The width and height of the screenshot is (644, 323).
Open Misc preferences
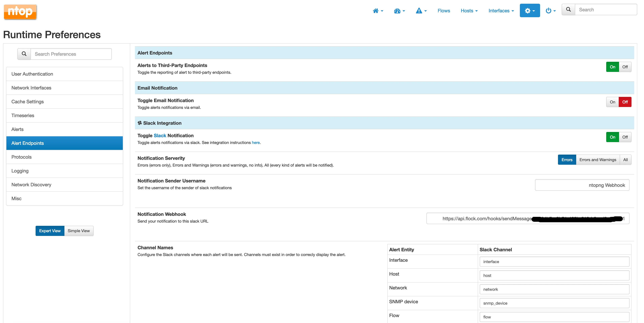click(64, 198)
